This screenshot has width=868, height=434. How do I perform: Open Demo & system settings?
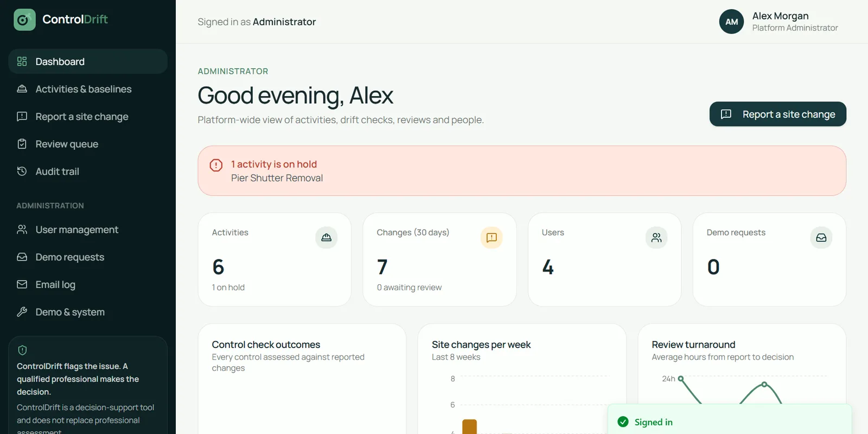pyautogui.click(x=88, y=312)
